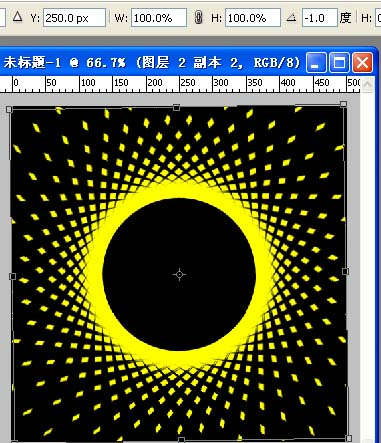Select the H height percentage field
The height and width of the screenshot is (443, 381).
pyautogui.click(x=253, y=18)
